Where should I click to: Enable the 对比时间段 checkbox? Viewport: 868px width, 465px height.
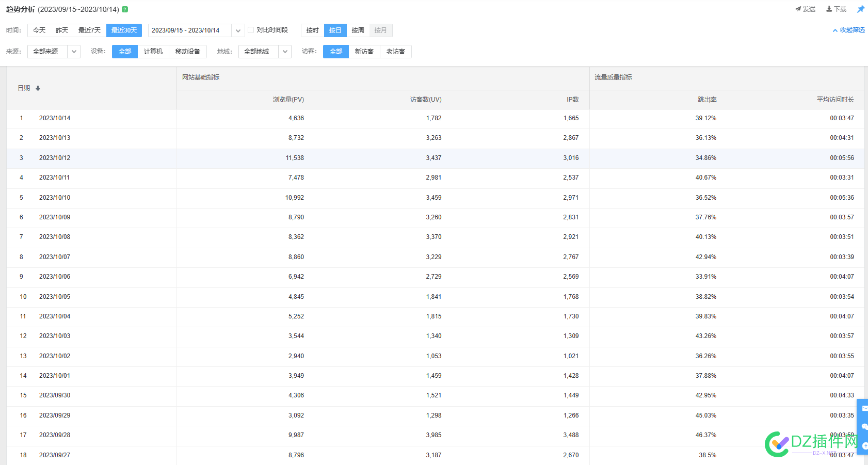[x=251, y=30]
